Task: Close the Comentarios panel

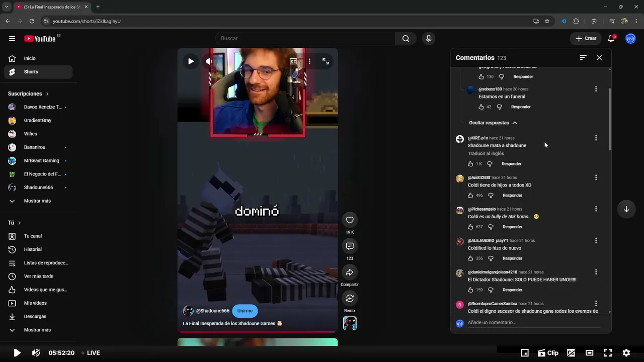Action: 599,58
